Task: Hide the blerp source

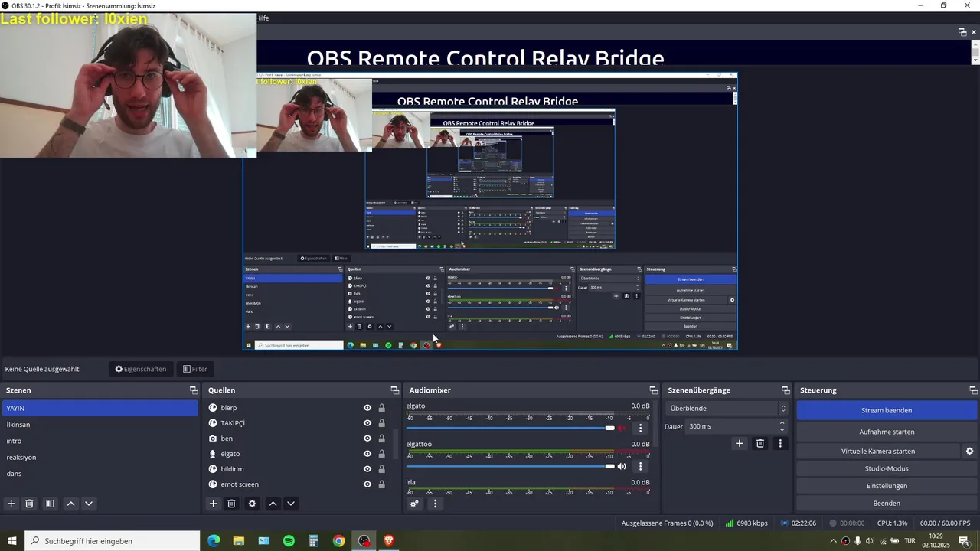Action: [367, 408]
